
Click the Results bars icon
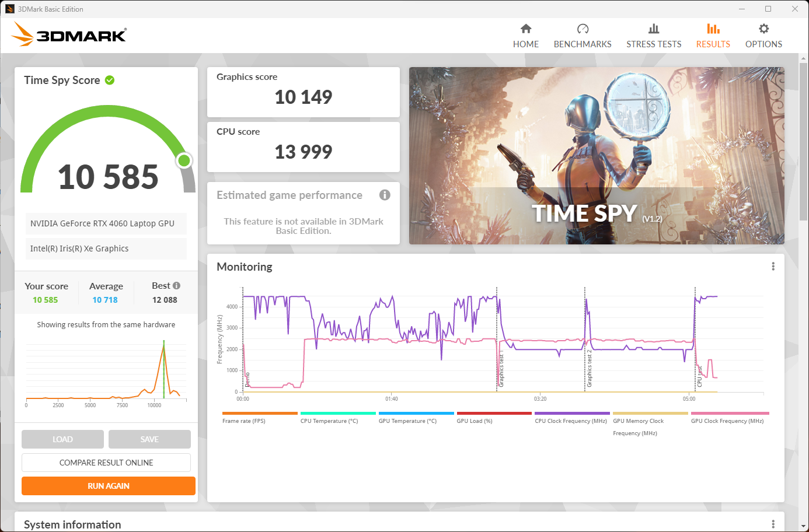point(713,29)
